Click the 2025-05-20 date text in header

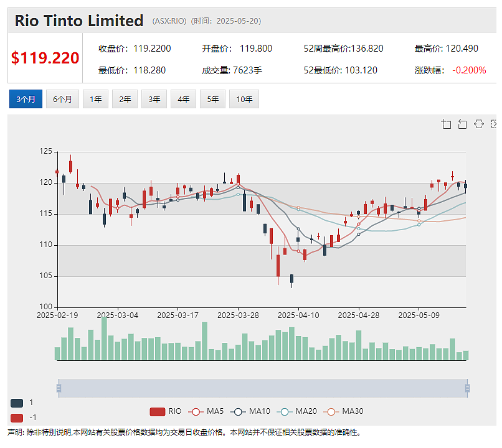pyautogui.click(x=237, y=21)
